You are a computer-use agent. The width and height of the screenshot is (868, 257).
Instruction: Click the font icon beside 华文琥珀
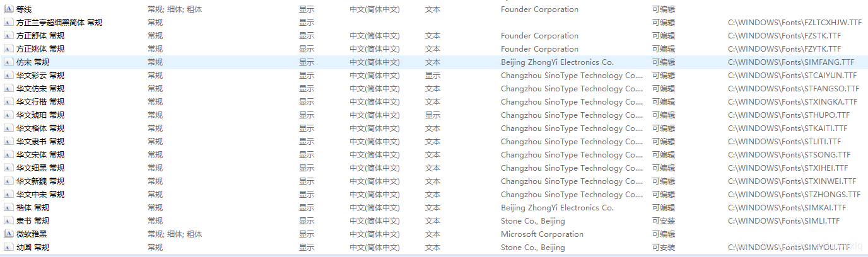pos(8,115)
